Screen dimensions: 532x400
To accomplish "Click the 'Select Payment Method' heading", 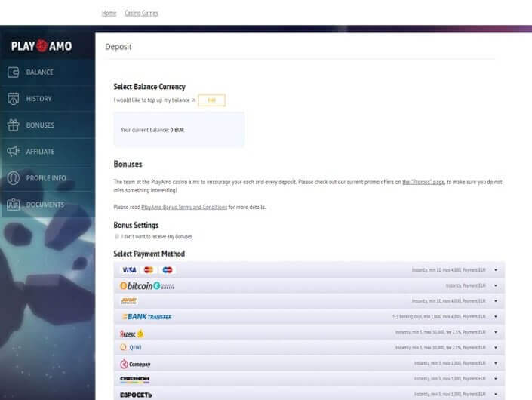I will point(149,254).
